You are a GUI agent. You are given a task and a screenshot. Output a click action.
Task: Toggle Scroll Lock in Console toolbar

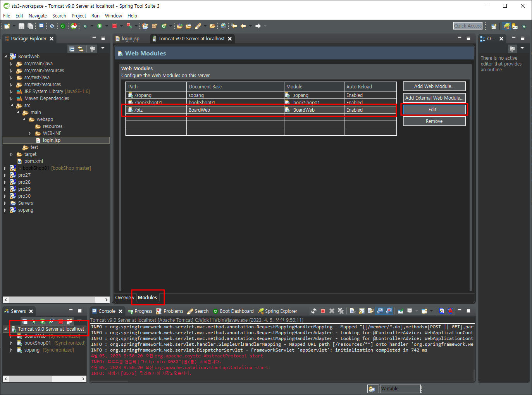[x=362, y=311]
